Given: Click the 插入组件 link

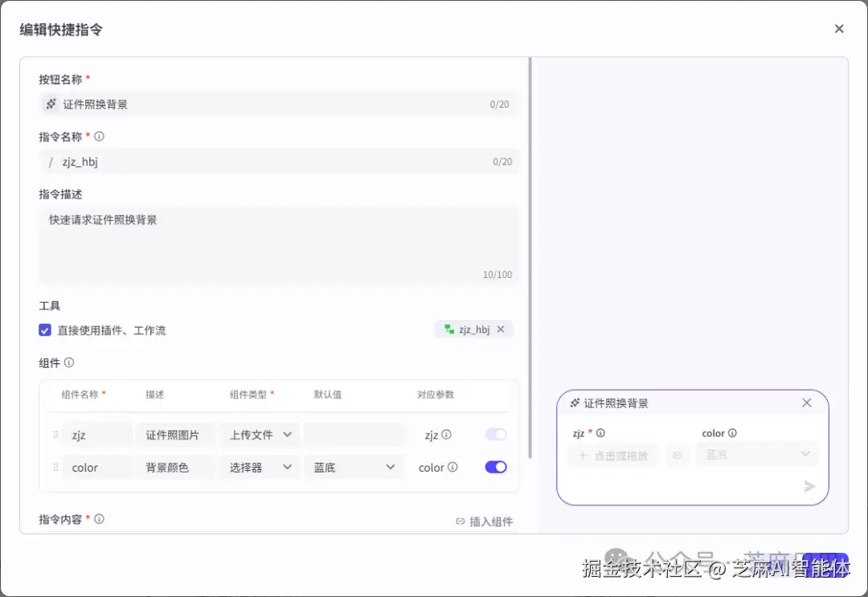Looking at the screenshot, I should [485, 521].
